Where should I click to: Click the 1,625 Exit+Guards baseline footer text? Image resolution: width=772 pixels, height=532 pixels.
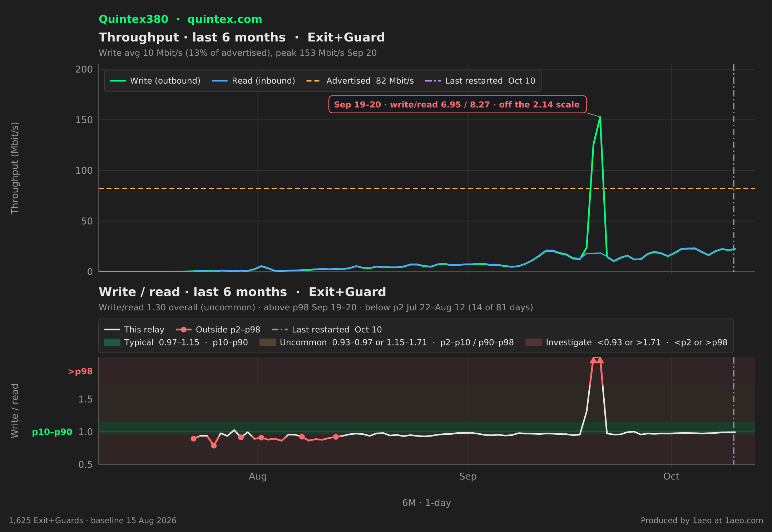(93, 521)
